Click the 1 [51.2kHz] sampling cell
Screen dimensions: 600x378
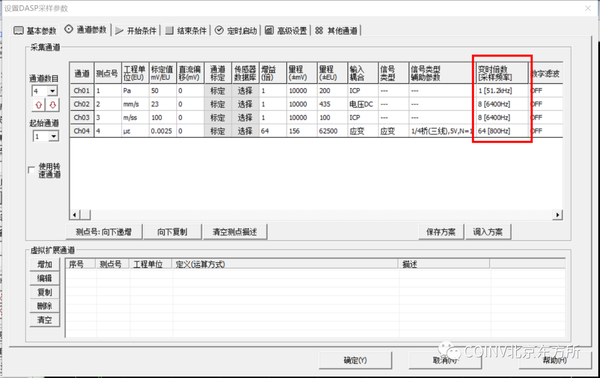pos(502,91)
